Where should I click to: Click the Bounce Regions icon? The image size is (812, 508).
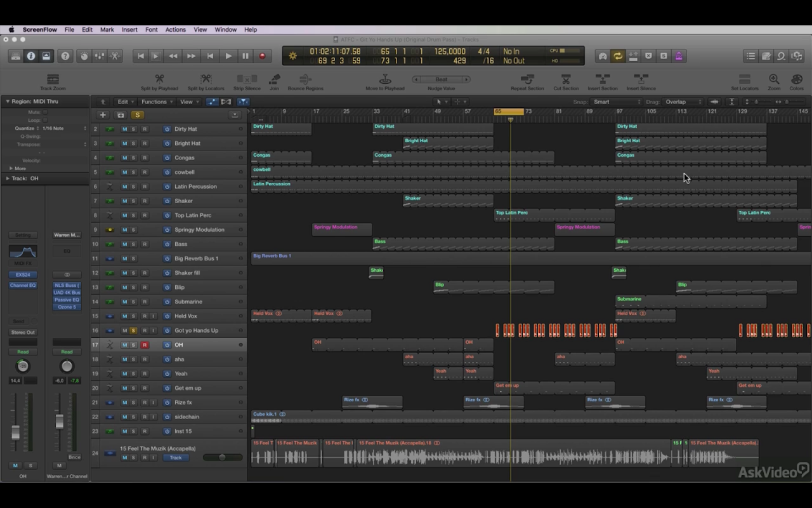305,79
